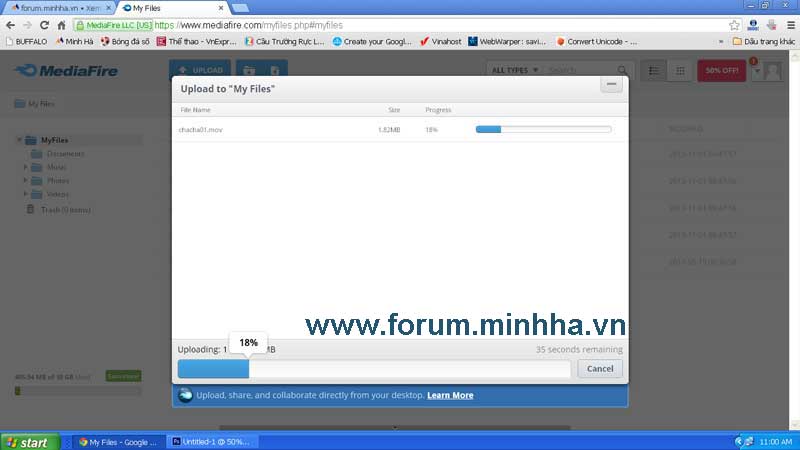Screen dimensions: 800x450
Task: Click the MediaFire logo
Action: [x=66, y=70]
